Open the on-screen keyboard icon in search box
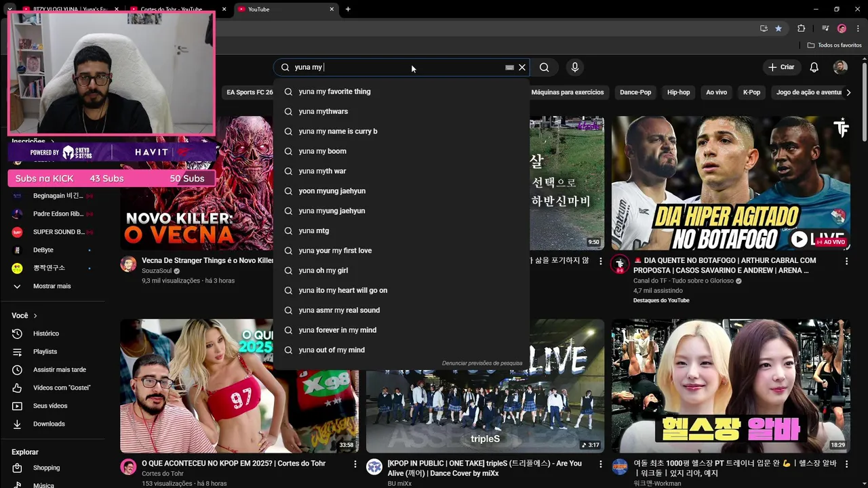The height and width of the screenshot is (488, 868). tap(509, 67)
